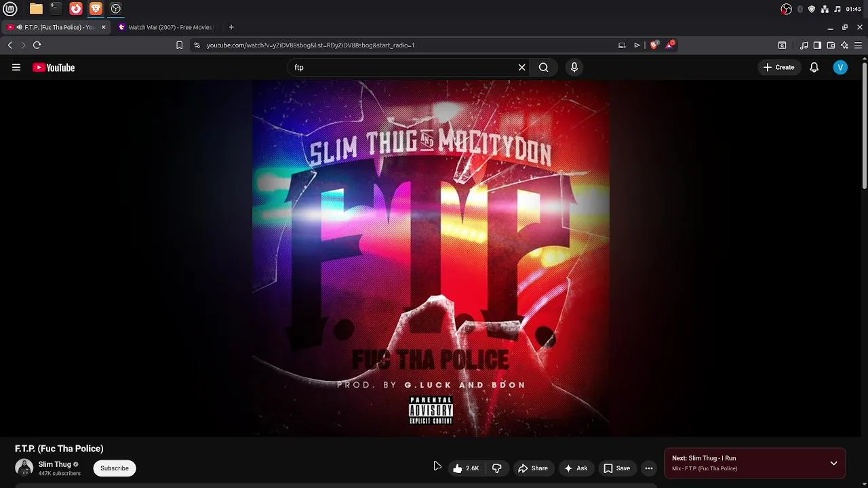Search with your voice microphone
This screenshot has height=488, width=868.
(x=574, y=67)
